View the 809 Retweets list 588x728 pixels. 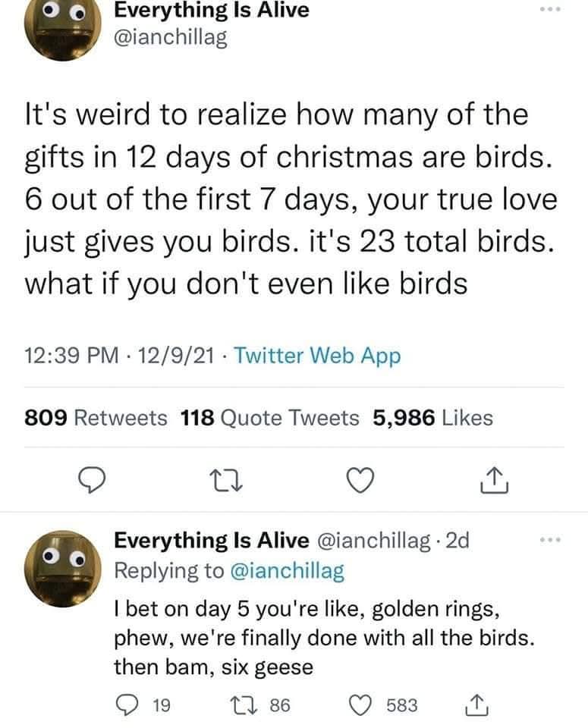tap(96, 417)
